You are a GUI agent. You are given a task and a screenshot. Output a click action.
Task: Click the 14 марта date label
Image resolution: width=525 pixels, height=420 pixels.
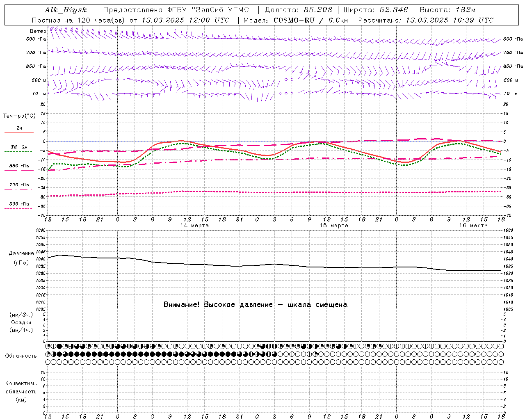point(194,226)
